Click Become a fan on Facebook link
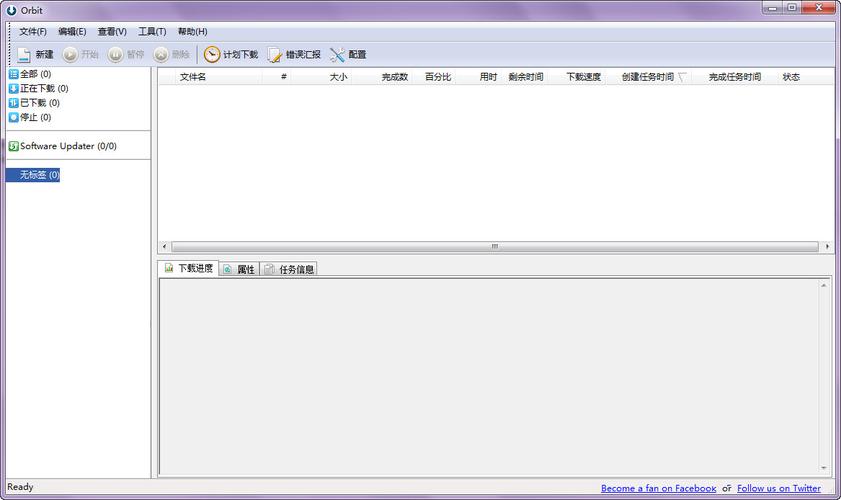This screenshot has height=500, width=841. 658,488
